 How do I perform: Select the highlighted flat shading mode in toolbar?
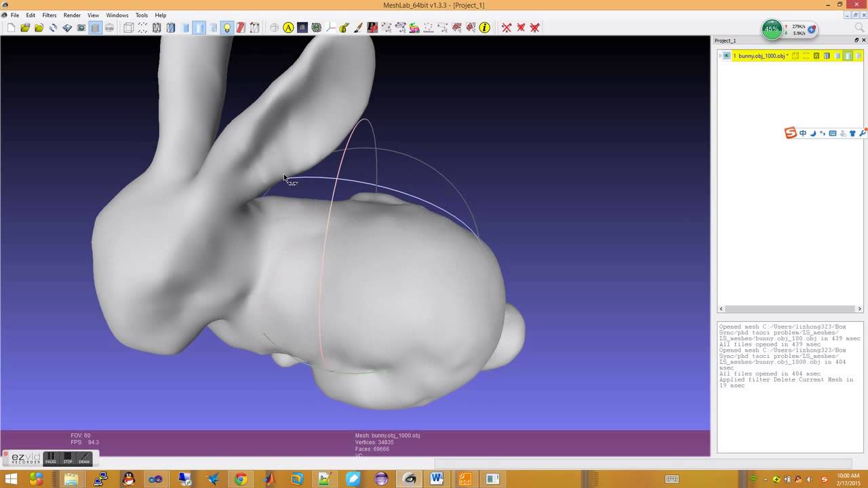[x=199, y=28]
